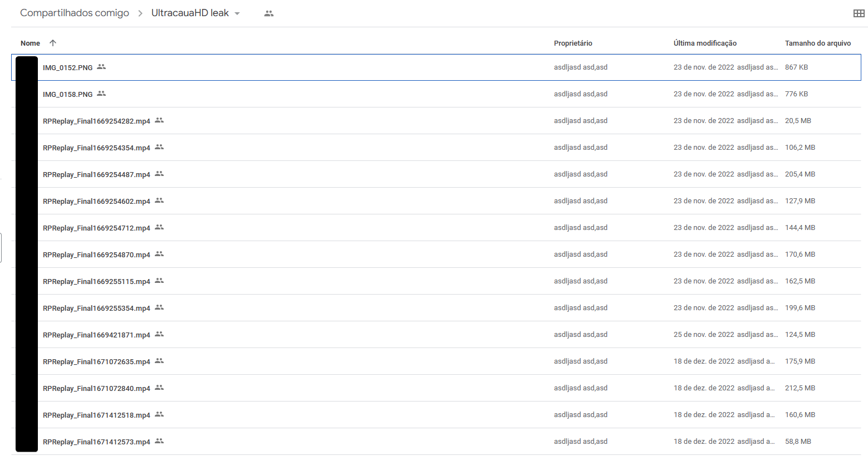
Task: Click shared icon beside RPReplay_Final1669254870.mp4
Action: 159,254
